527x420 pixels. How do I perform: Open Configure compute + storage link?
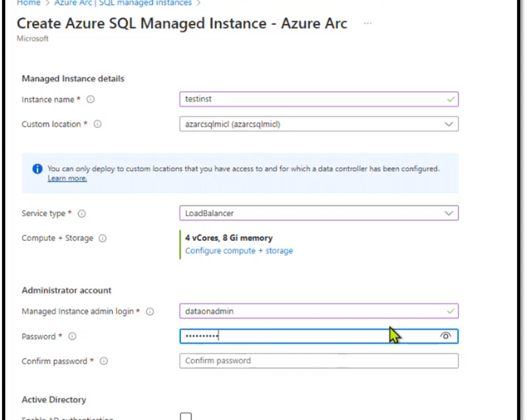[239, 251]
